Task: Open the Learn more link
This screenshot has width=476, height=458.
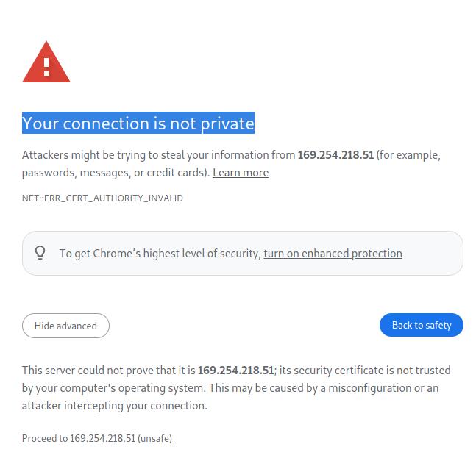Action: [241, 173]
